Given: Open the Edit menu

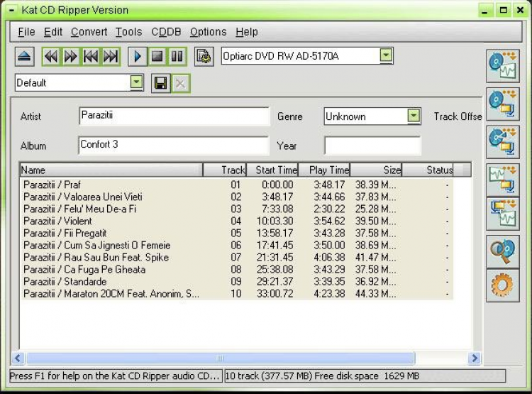Looking at the screenshot, I should [x=53, y=32].
